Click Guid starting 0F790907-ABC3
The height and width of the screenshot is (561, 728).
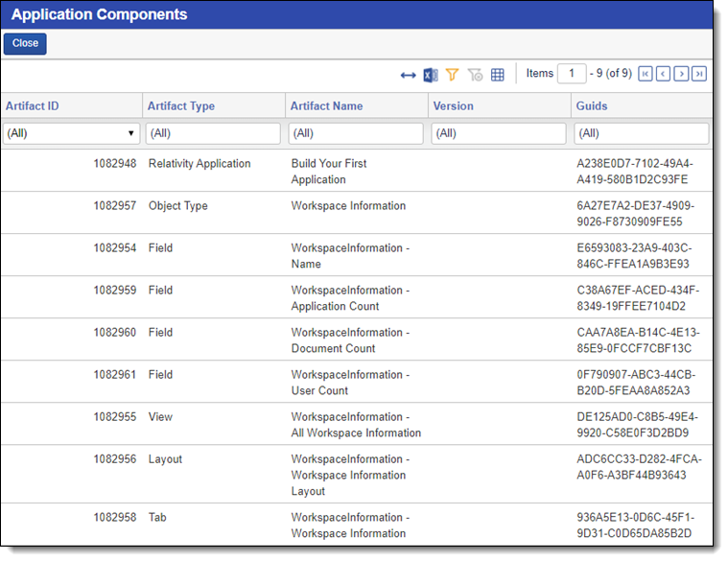636,383
